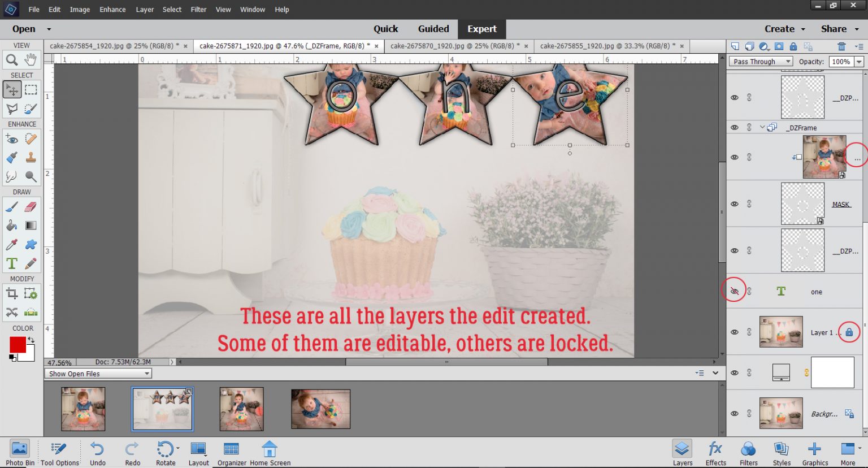Image resolution: width=868 pixels, height=468 pixels.
Task: Click the Quick mode button
Action: coord(386,29)
